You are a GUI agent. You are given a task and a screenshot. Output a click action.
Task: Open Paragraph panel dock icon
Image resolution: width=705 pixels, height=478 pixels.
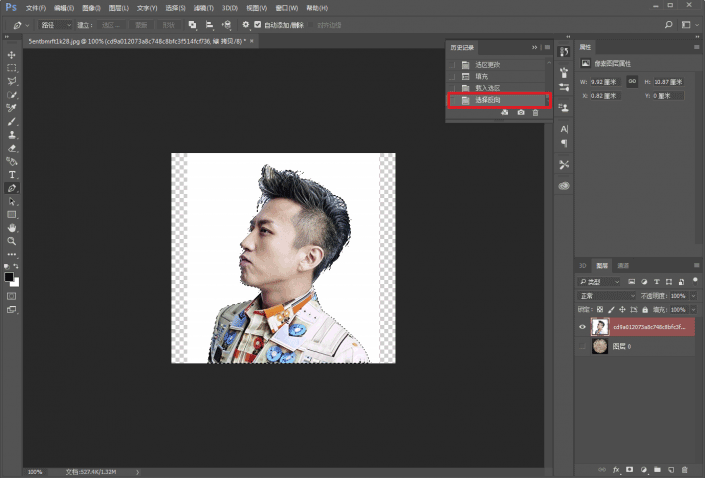(564, 143)
